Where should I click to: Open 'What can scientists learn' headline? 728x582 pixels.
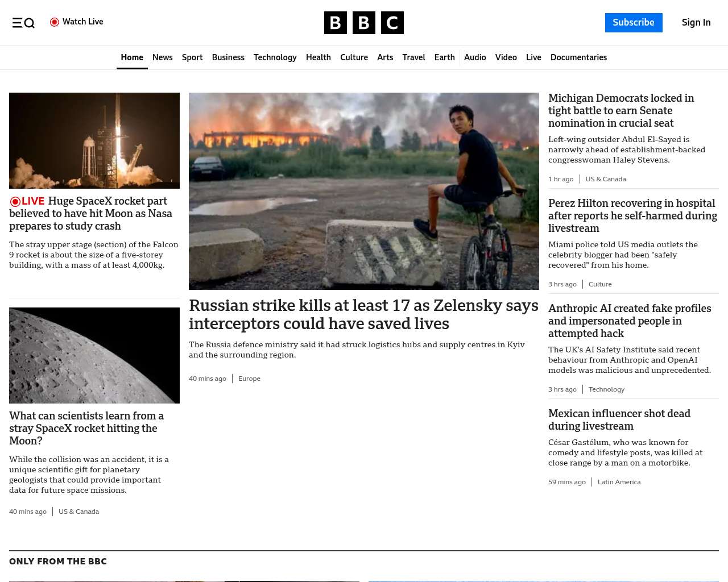(x=86, y=428)
